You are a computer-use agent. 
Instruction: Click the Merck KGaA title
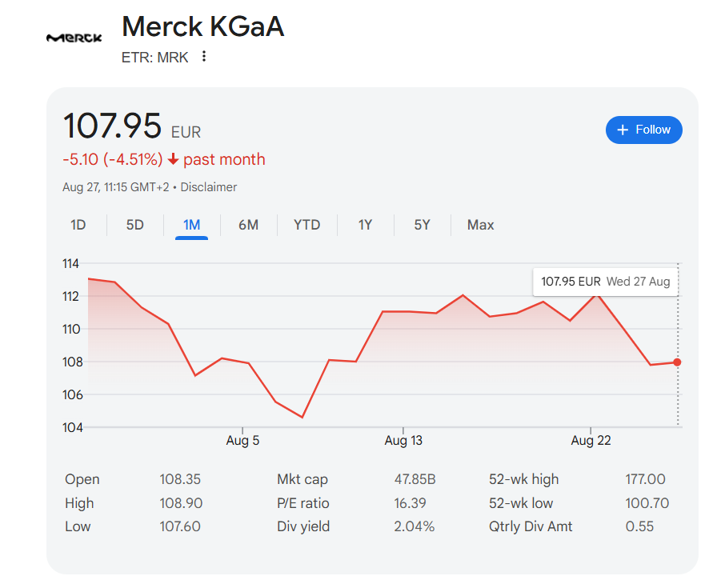tap(203, 26)
